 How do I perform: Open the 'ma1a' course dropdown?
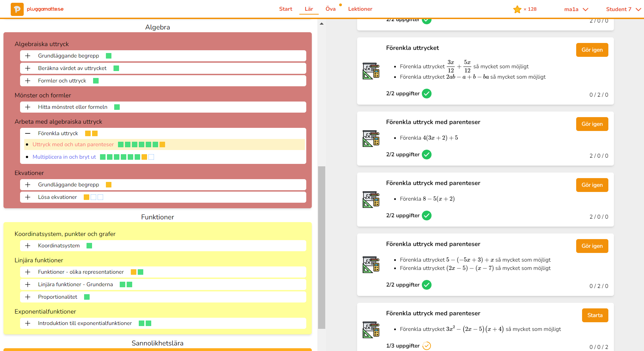click(x=576, y=9)
